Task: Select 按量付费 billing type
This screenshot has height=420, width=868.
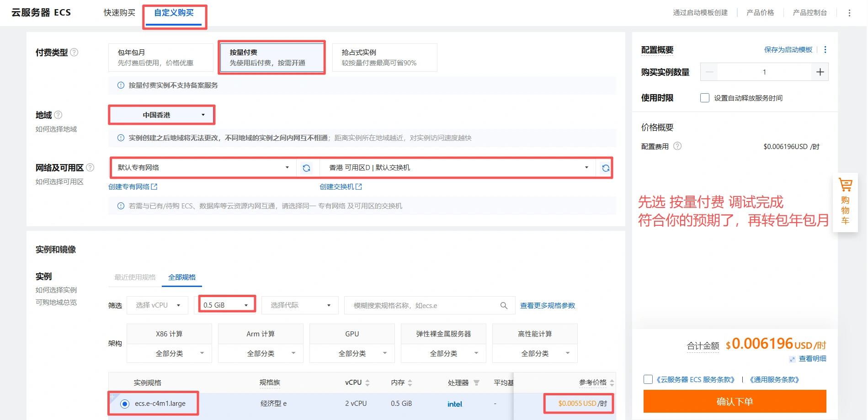Action: click(272, 58)
